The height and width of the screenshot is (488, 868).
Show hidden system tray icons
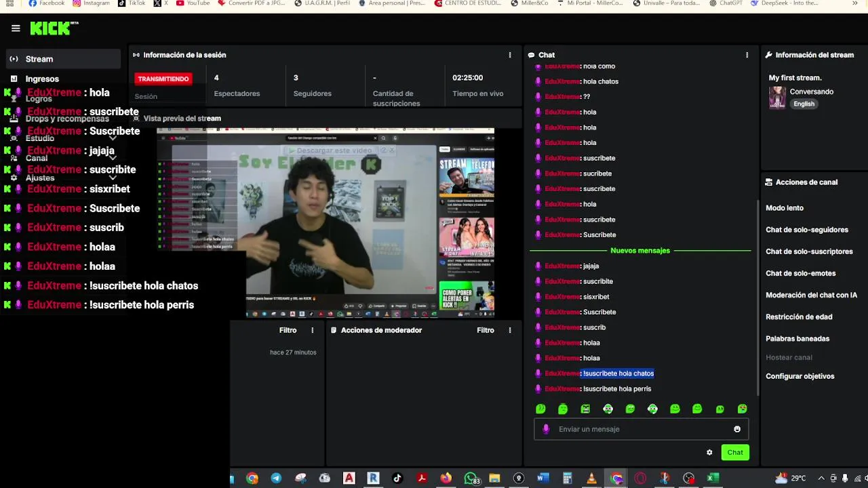pos(821,479)
